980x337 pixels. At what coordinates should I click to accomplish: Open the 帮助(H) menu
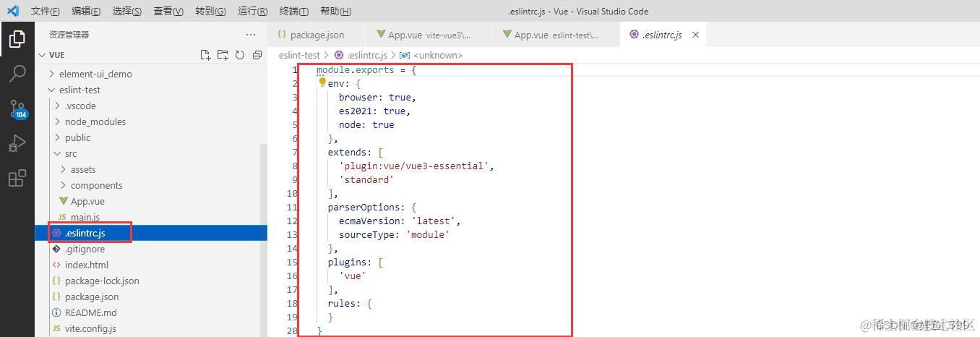[x=335, y=12]
